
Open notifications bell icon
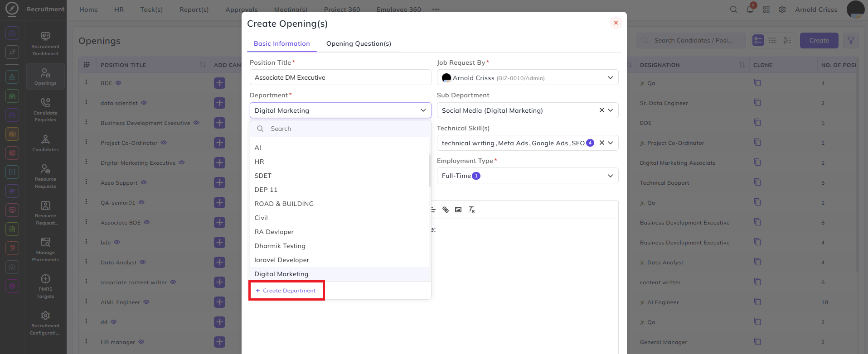(750, 10)
